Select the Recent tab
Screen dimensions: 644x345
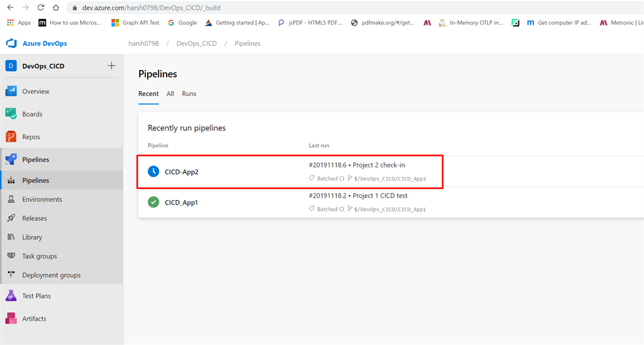point(148,94)
